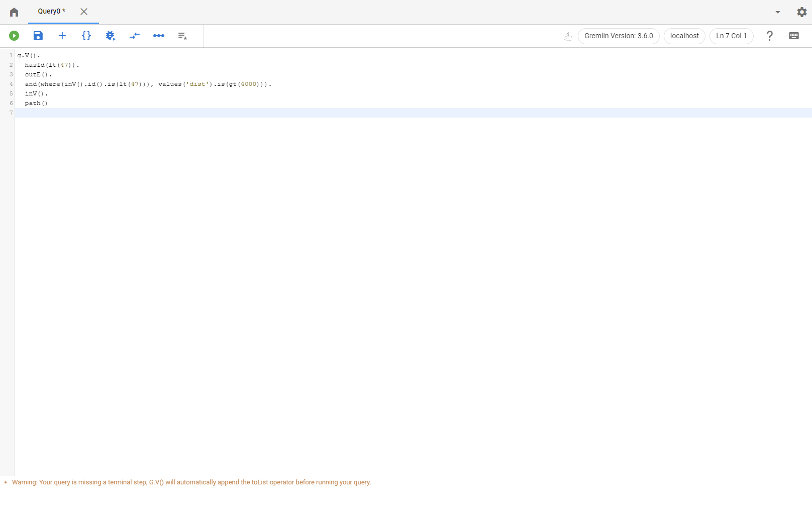Go to the home screen icon
This screenshot has width=812, height=506.
click(x=14, y=12)
